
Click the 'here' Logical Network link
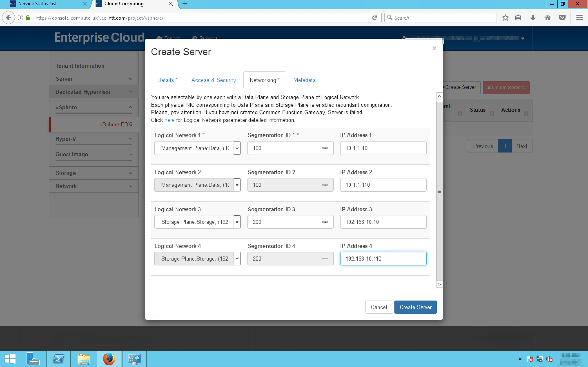tap(169, 120)
